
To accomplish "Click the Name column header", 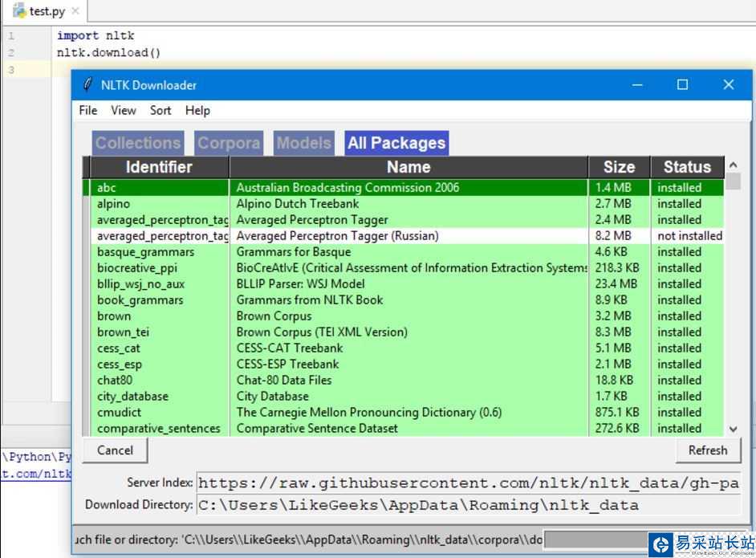I will [408, 167].
